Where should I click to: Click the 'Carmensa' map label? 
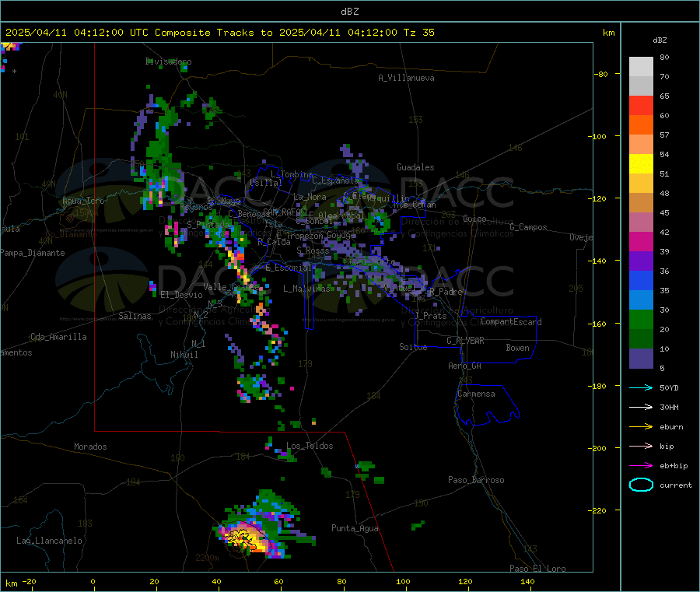coord(476,394)
